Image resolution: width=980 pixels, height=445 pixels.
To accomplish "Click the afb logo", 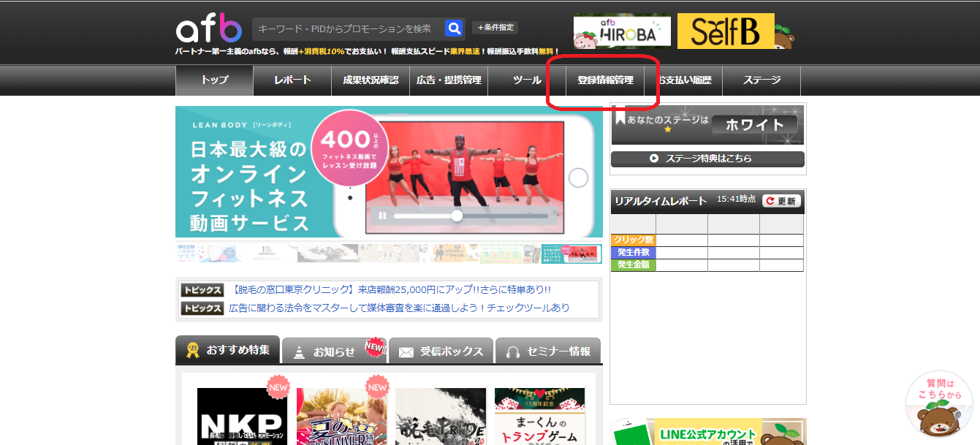I will pyautogui.click(x=208, y=29).
